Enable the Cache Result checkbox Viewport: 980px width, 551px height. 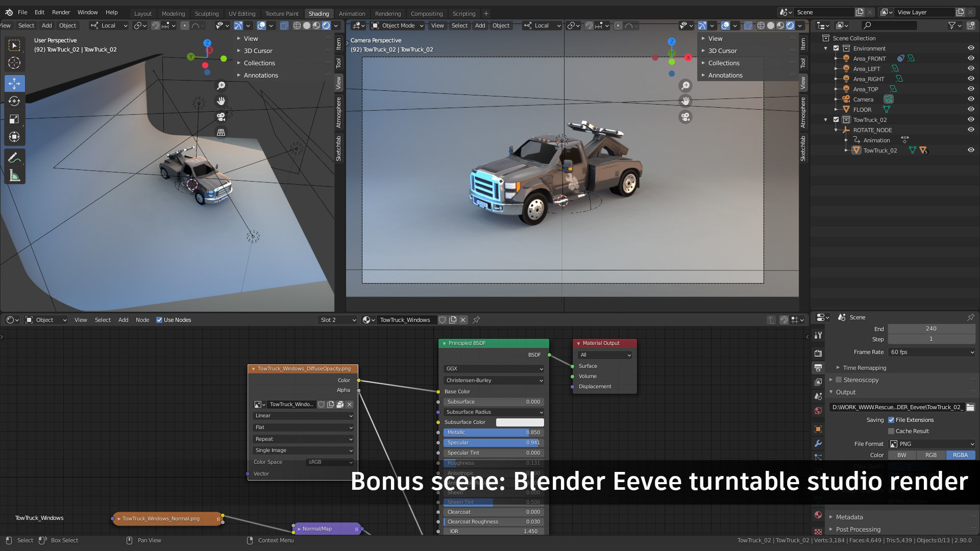point(891,431)
